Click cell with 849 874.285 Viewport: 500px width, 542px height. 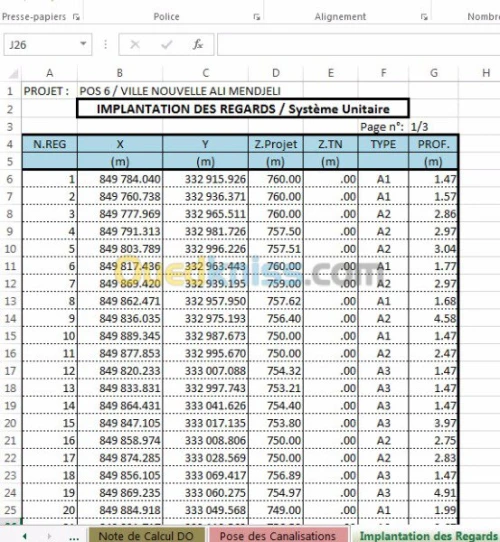pos(120,458)
